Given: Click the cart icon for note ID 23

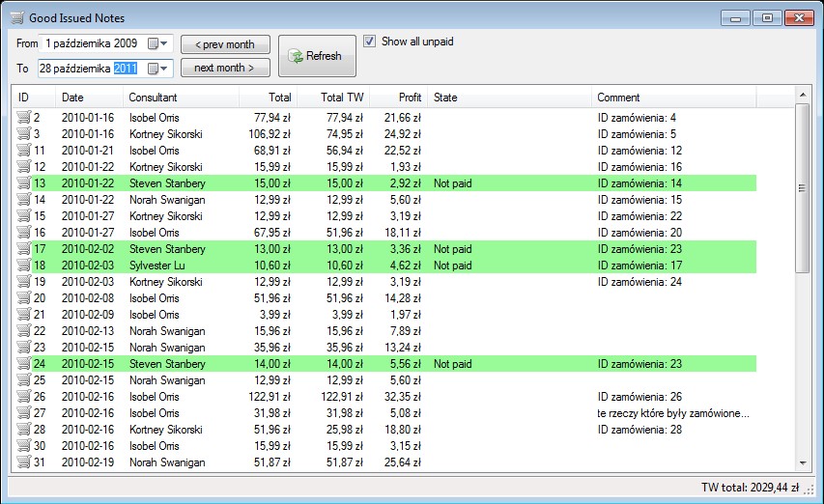Looking at the screenshot, I should (x=24, y=347).
